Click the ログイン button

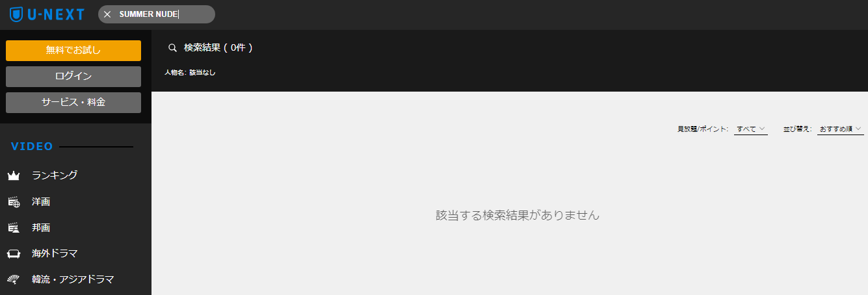[x=73, y=77]
